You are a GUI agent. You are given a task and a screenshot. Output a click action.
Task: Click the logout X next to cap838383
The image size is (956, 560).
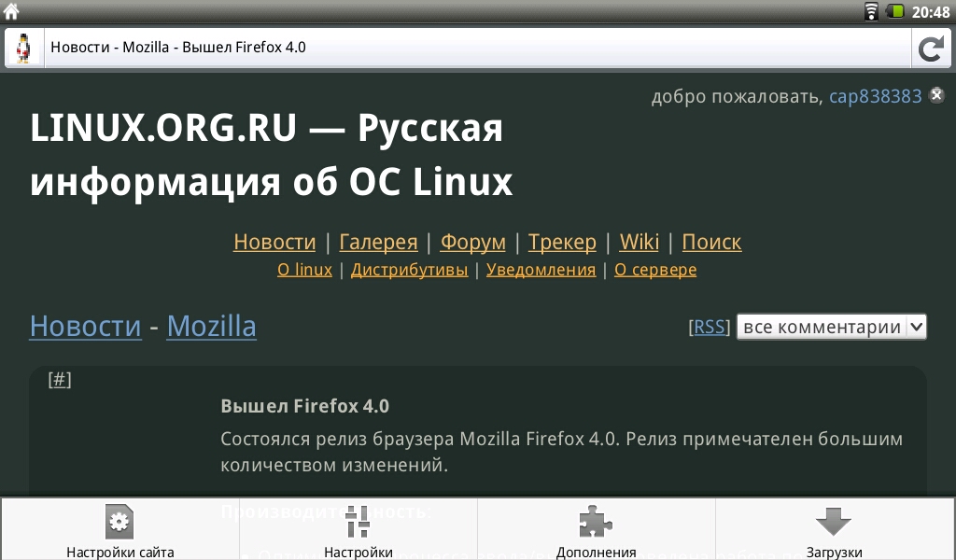pos(936,95)
